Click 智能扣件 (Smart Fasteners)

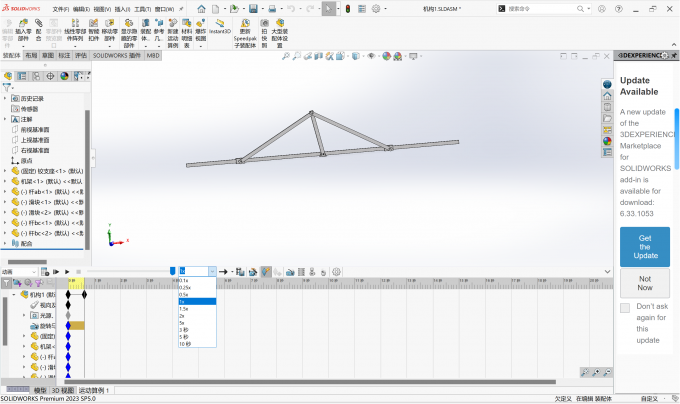point(94,30)
